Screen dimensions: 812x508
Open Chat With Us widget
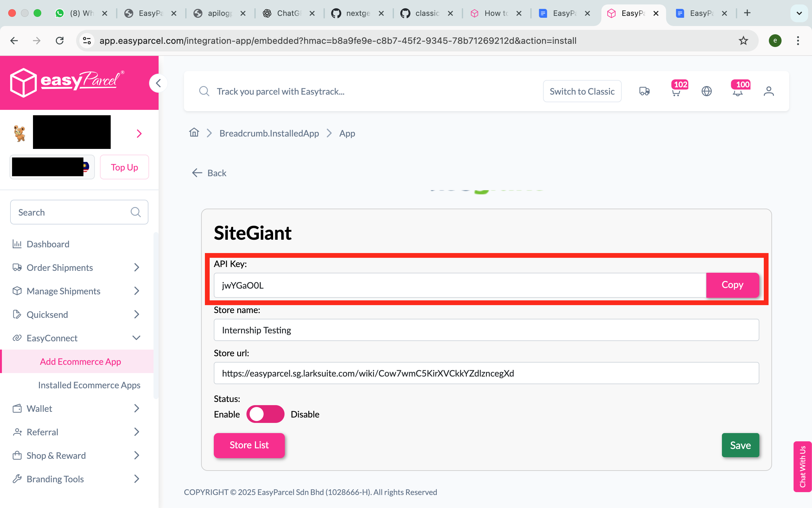pyautogui.click(x=802, y=466)
